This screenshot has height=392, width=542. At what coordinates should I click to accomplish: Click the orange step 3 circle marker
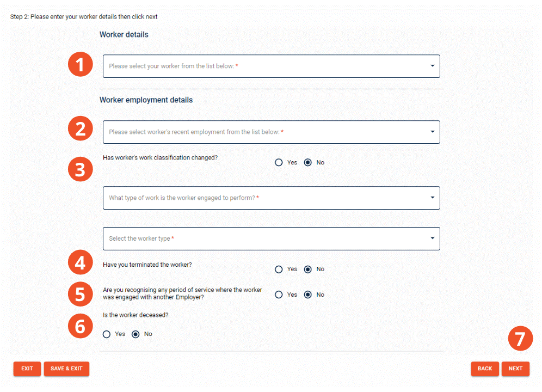[x=80, y=169]
